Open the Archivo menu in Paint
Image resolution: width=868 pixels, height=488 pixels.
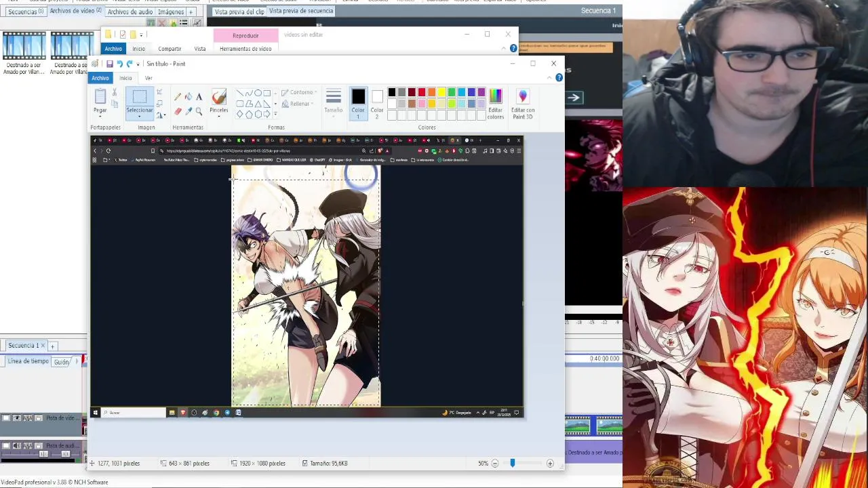click(x=100, y=78)
